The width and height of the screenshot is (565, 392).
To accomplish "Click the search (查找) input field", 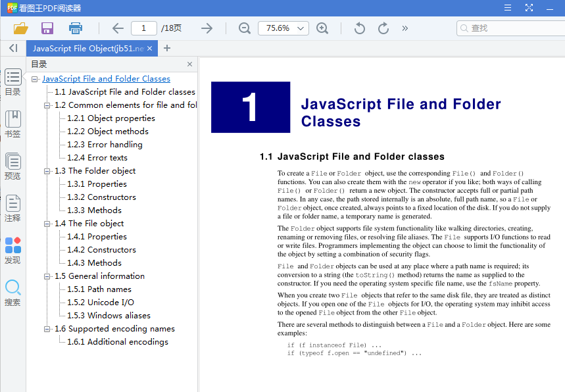I will 513,28.
